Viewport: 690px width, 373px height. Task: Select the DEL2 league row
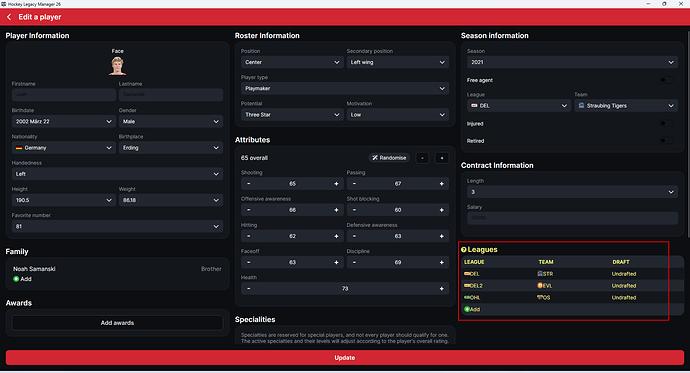573,285
